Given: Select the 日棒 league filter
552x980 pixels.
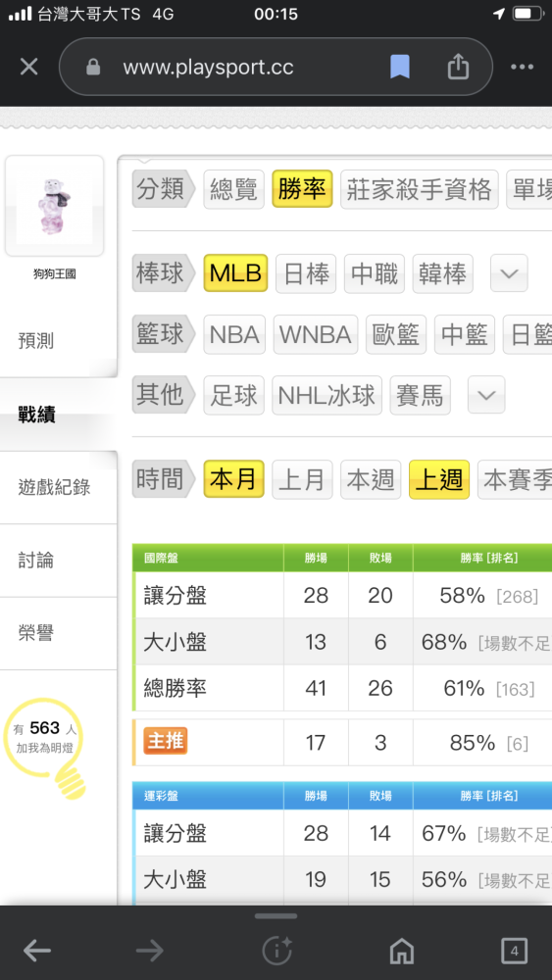Looking at the screenshot, I should tap(306, 273).
